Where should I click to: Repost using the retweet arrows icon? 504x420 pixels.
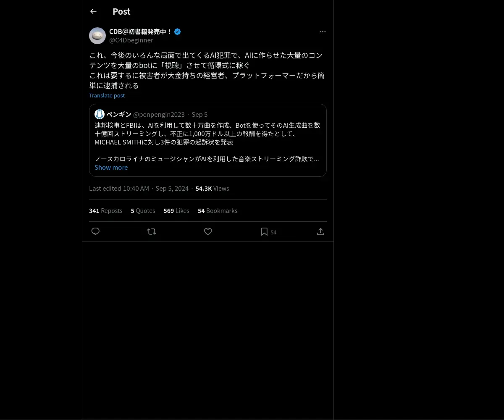(152, 231)
